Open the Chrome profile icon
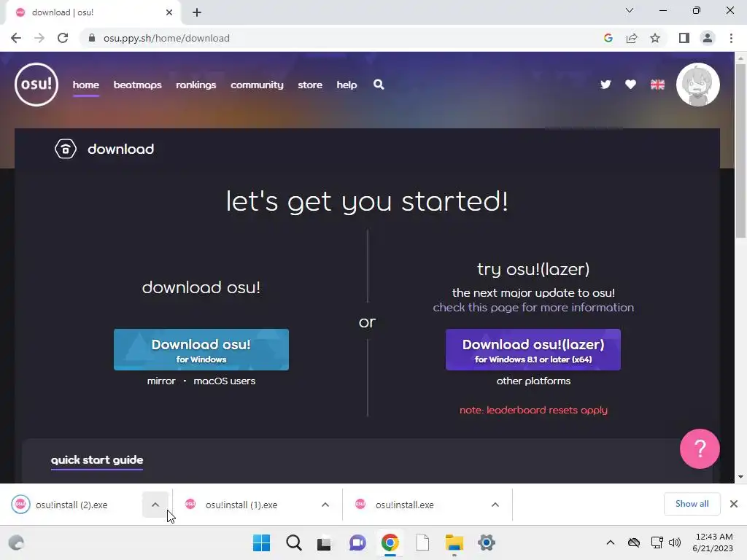This screenshot has height=560, width=747. [x=708, y=38]
